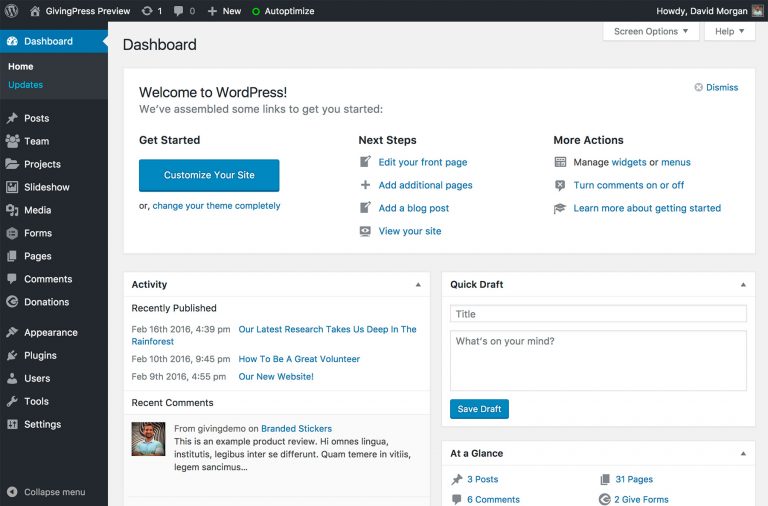
Task: Click the Settings sliders icon in sidebar
Action: click(x=12, y=424)
